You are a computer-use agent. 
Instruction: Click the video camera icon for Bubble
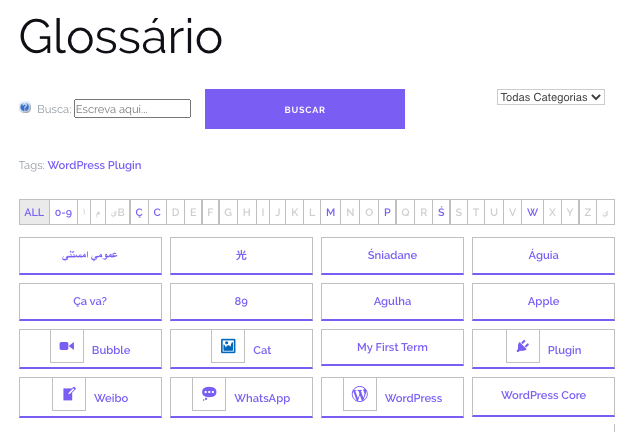coord(67,346)
